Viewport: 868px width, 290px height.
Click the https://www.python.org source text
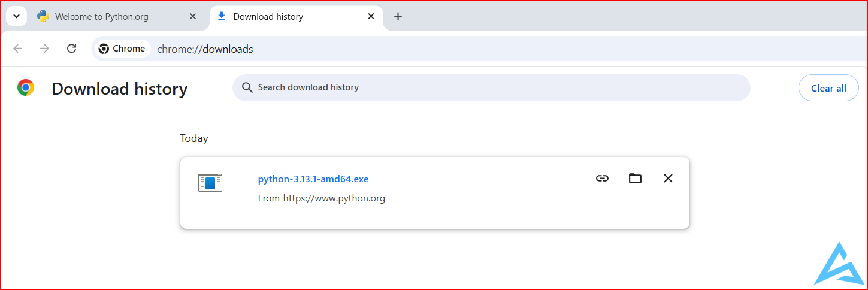tap(334, 198)
